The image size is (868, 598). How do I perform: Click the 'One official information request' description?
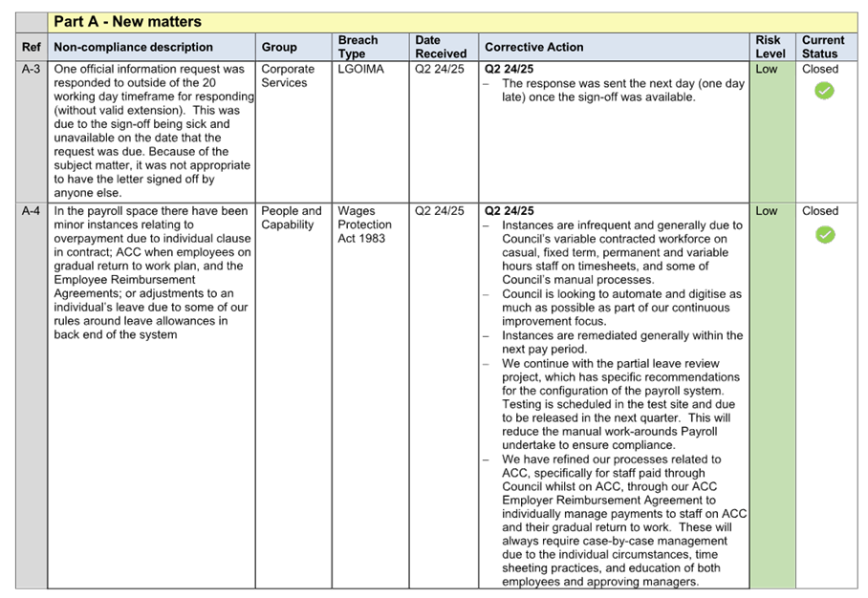pyautogui.click(x=153, y=131)
